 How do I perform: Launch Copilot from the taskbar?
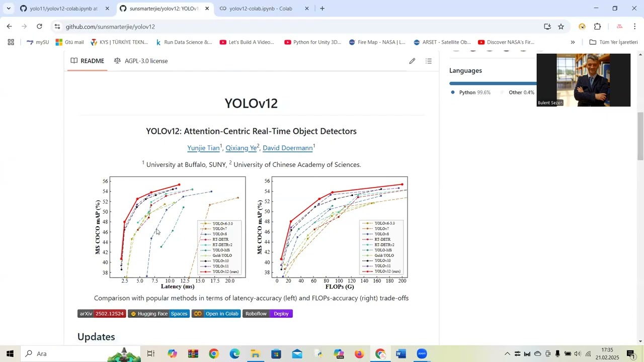(173, 354)
